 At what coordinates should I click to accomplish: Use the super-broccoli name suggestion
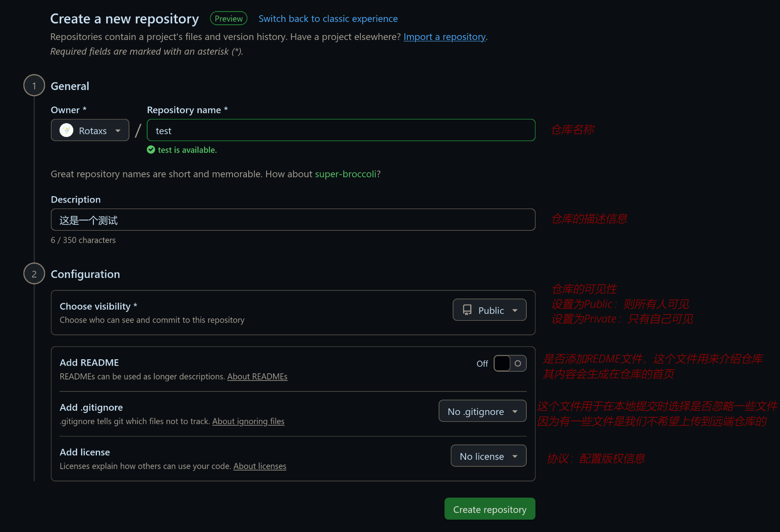coord(345,174)
